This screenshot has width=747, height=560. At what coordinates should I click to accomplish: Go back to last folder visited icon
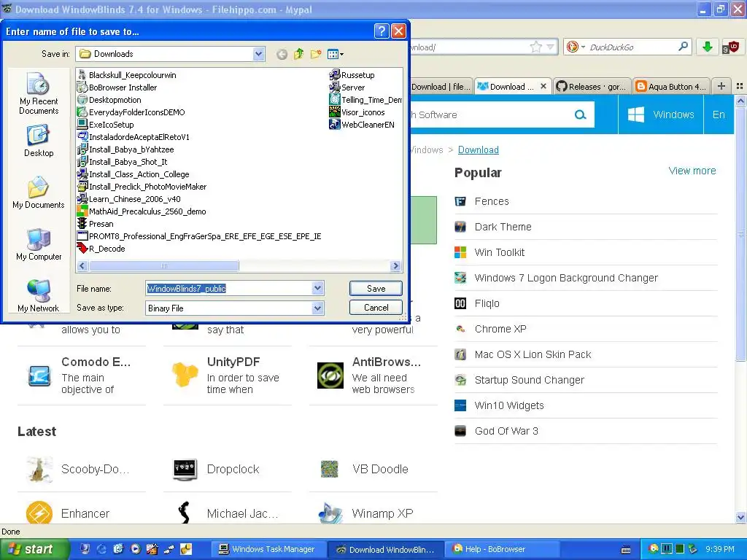(282, 54)
